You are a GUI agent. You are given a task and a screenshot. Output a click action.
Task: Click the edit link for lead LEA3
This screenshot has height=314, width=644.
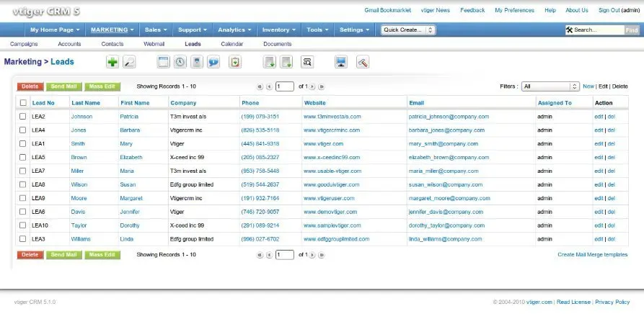pos(598,239)
